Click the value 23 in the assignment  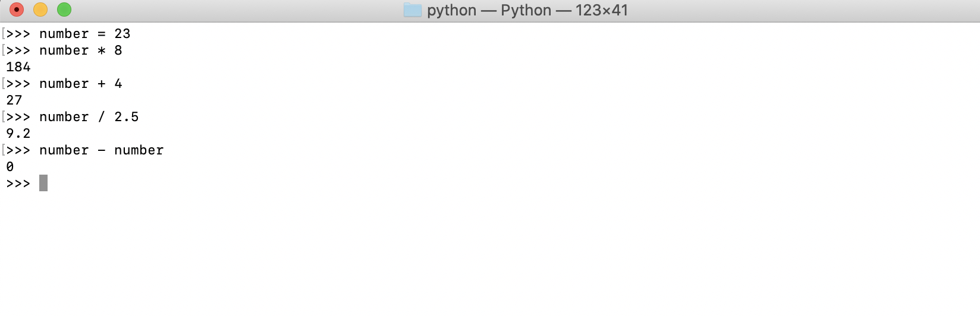(x=122, y=34)
